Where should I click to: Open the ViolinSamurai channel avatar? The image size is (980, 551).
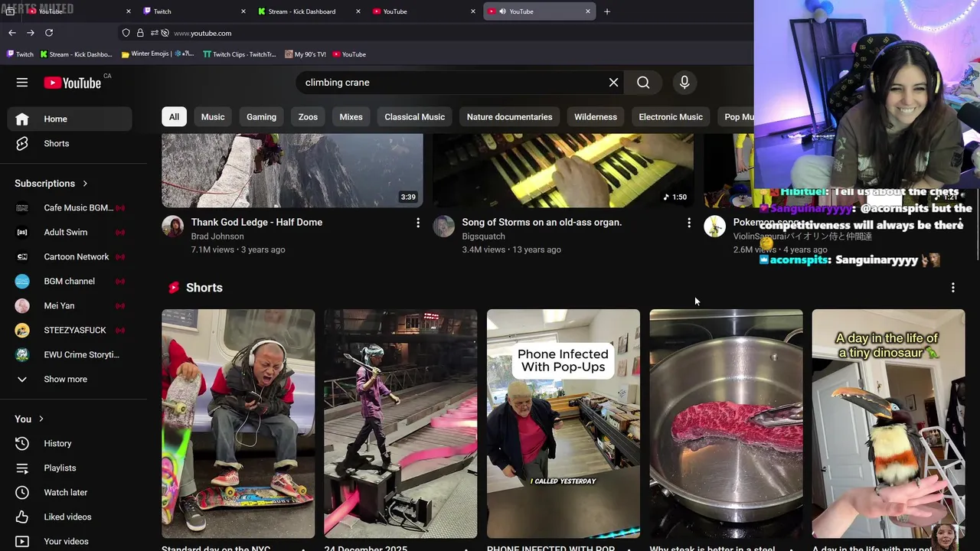tap(715, 227)
